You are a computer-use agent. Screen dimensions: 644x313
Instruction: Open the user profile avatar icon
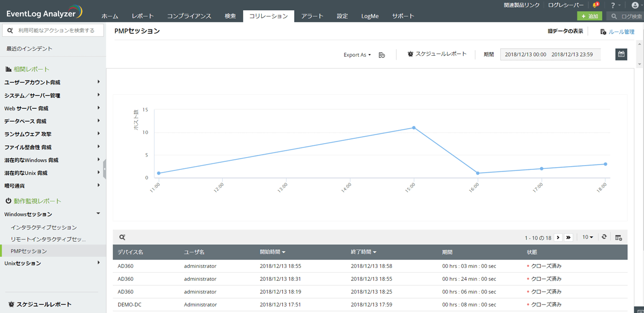[633, 5]
